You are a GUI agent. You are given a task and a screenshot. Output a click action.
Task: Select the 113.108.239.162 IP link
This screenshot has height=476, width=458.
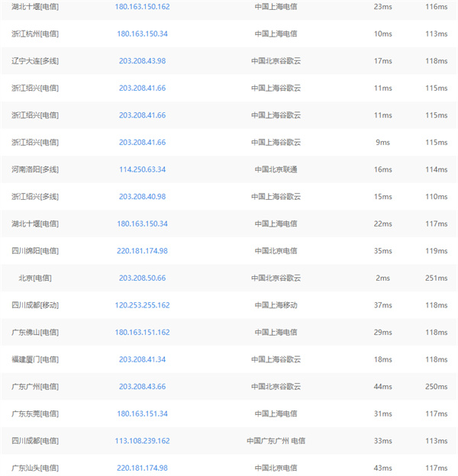click(142, 441)
